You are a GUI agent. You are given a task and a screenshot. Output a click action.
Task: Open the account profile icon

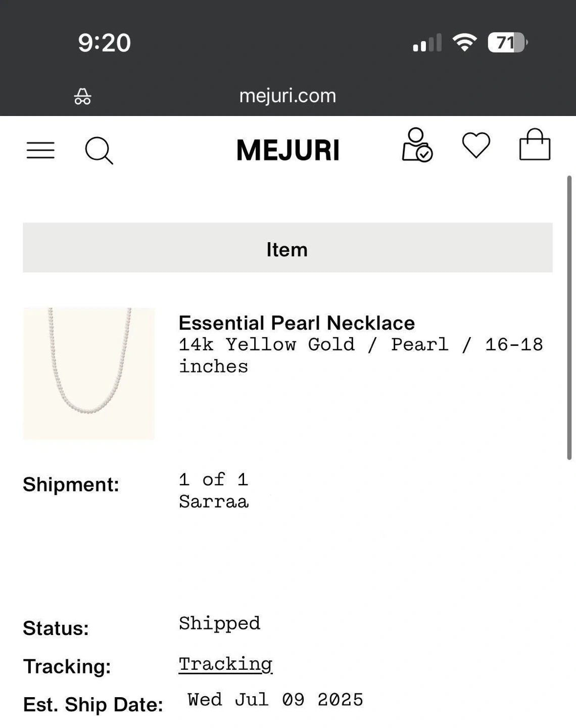tap(417, 145)
